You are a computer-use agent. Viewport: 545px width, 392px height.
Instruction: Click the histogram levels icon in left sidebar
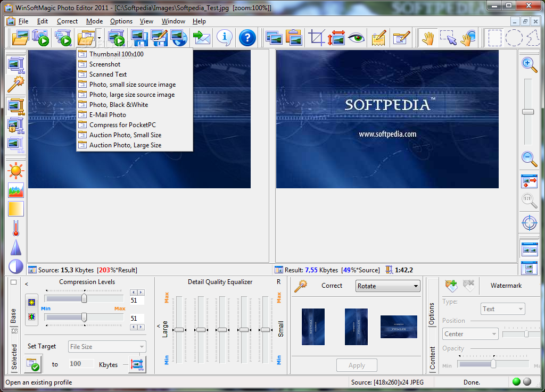pos(15,190)
